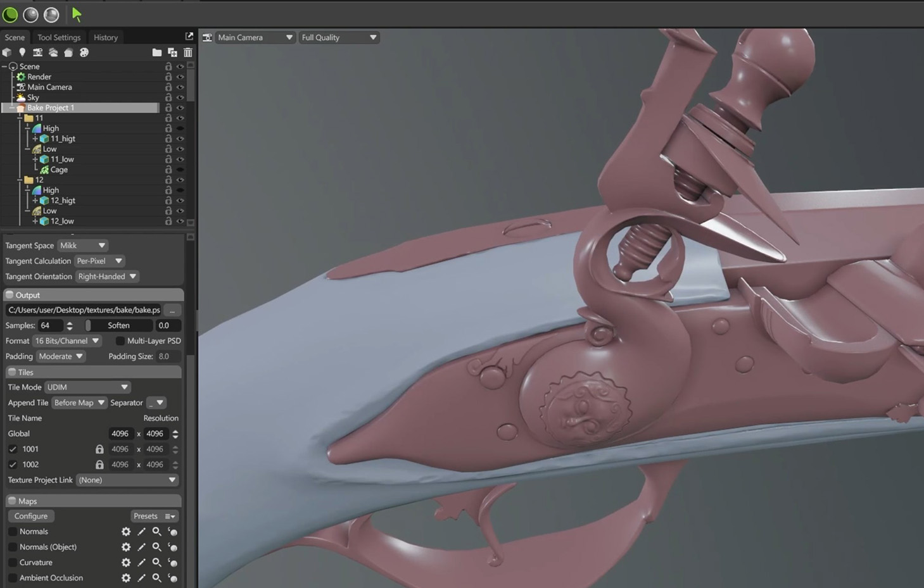The width and height of the screenshot is (924, 588).
Task: Switch to the History tab
Action: click(106, 37)
